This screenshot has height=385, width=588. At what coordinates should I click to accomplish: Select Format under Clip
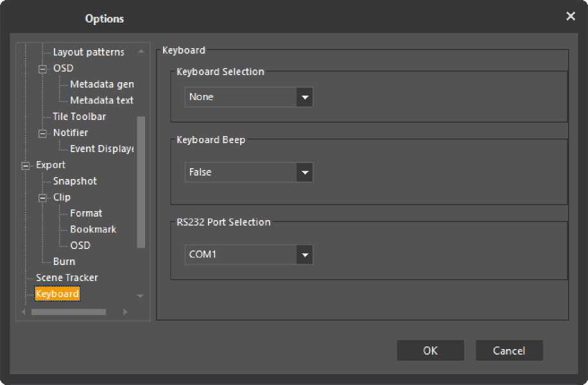(86, 214)
